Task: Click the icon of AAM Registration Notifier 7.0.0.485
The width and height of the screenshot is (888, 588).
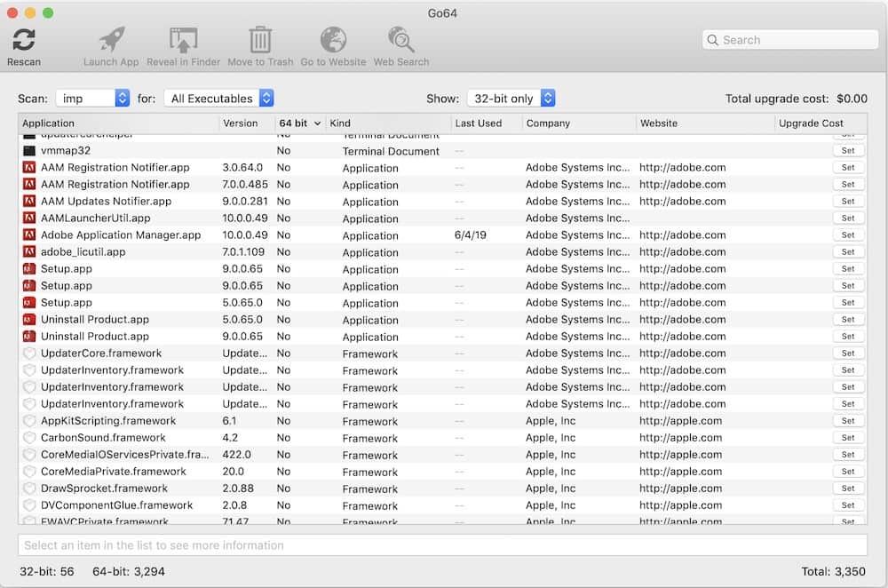Action: [29, 185]
